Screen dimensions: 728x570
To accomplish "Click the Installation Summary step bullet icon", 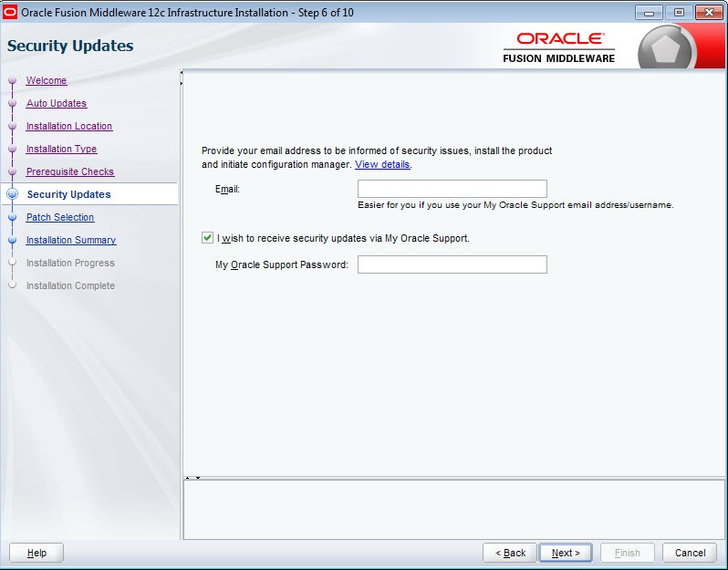I will point(13,240).
